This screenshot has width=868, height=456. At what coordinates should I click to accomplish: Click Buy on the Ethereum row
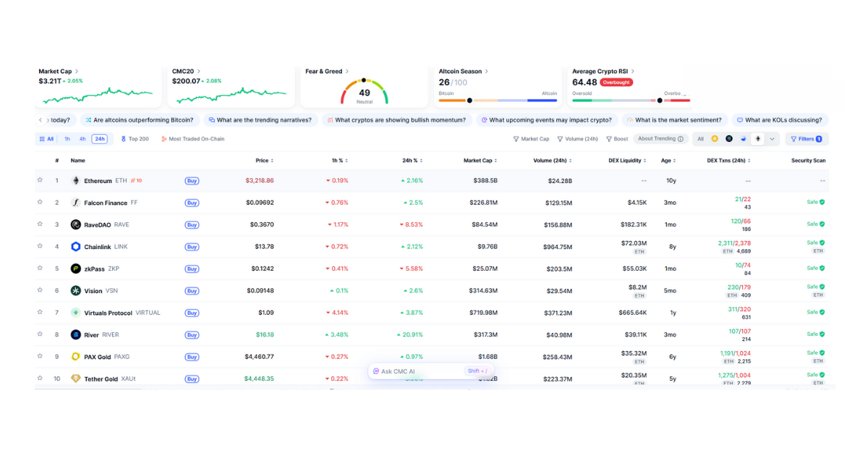pyautogui.click(x=192, y=180)
